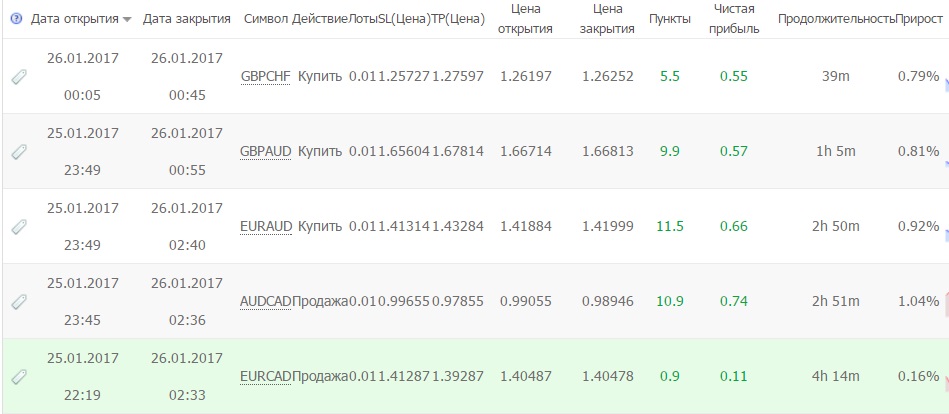The height and width of the screenshot is (414, 949).
Task: Open the attachment tag icon for EURAUD row
Action: (x=19, y=226)
